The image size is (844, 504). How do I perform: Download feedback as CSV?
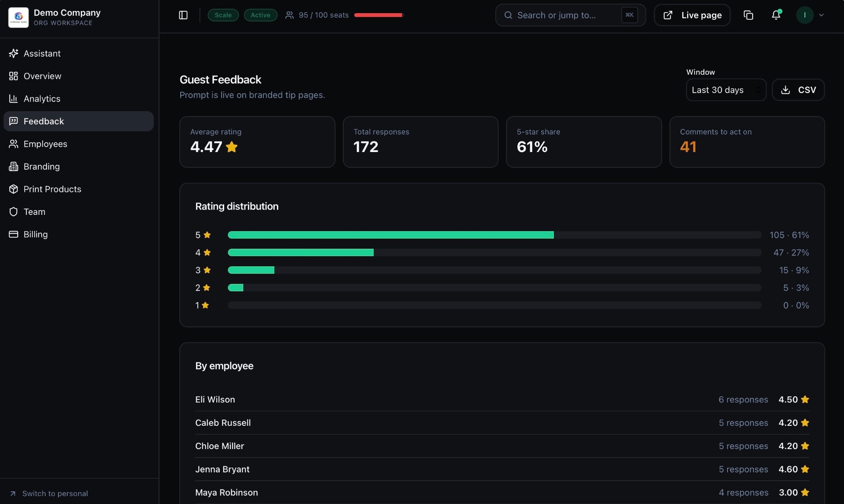[x=798, y=90]
